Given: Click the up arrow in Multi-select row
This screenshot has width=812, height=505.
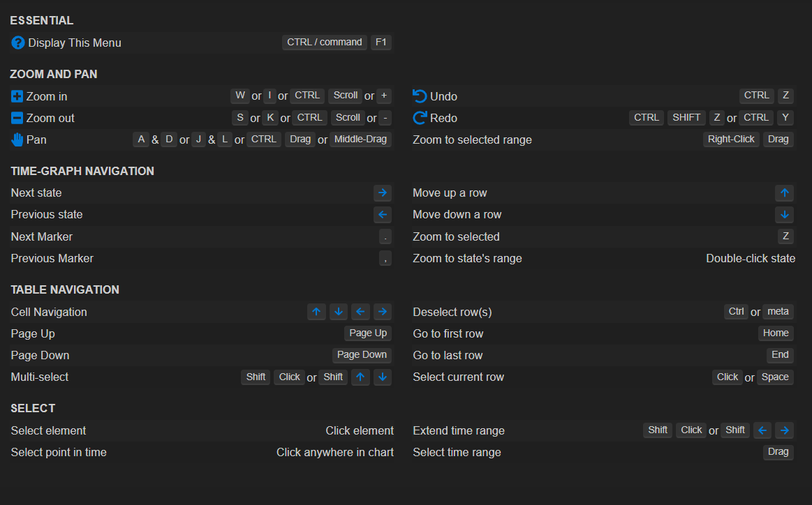Looking at the screenshot, I should 360,377.
